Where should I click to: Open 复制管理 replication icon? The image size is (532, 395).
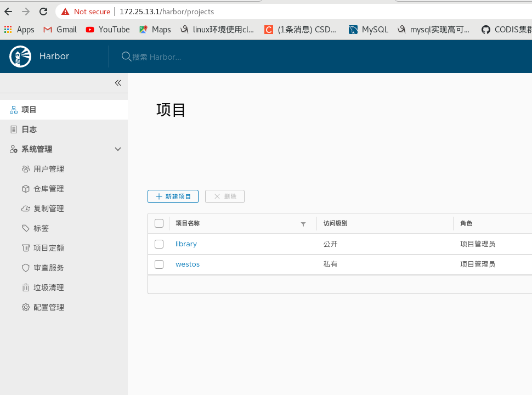click(x=25, y=208)
